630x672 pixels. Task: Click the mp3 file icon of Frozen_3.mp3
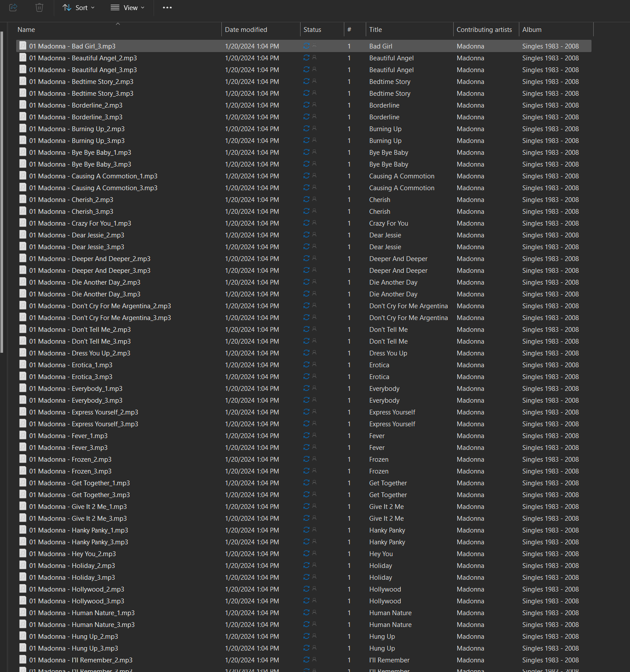tap(23, 471)
